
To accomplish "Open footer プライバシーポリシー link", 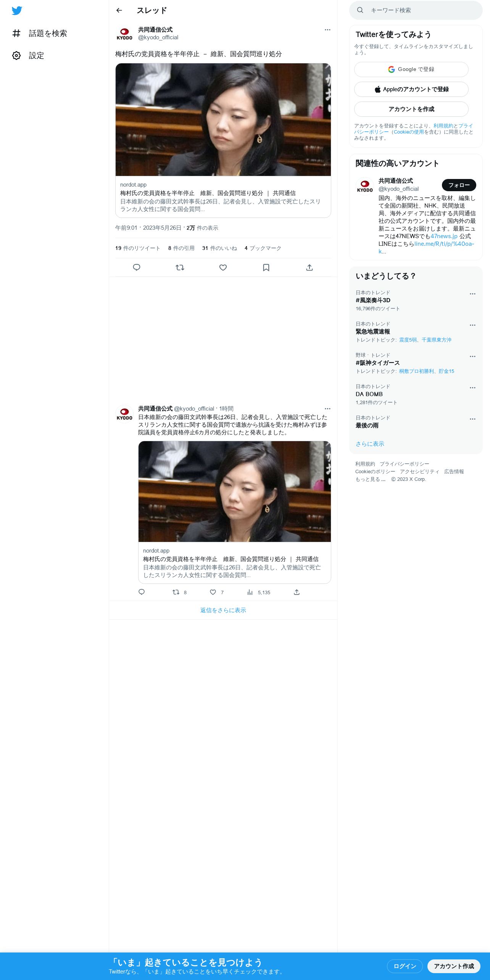I will point(404,464).
